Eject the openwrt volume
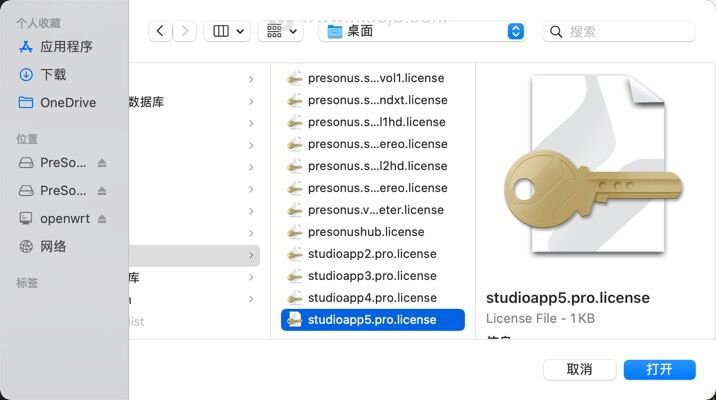Image resolution: width=716 pixels, height=400 pixels. tap(102, 219)
